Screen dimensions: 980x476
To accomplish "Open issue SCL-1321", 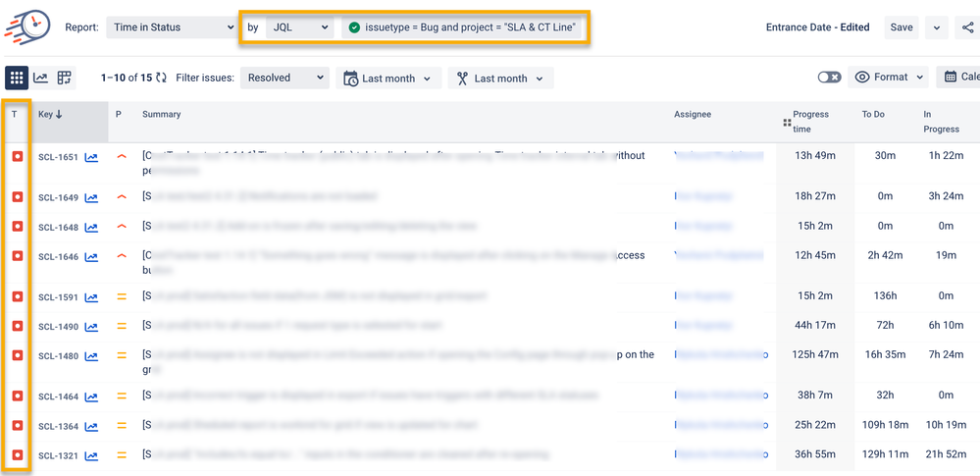I will (58, 456).
